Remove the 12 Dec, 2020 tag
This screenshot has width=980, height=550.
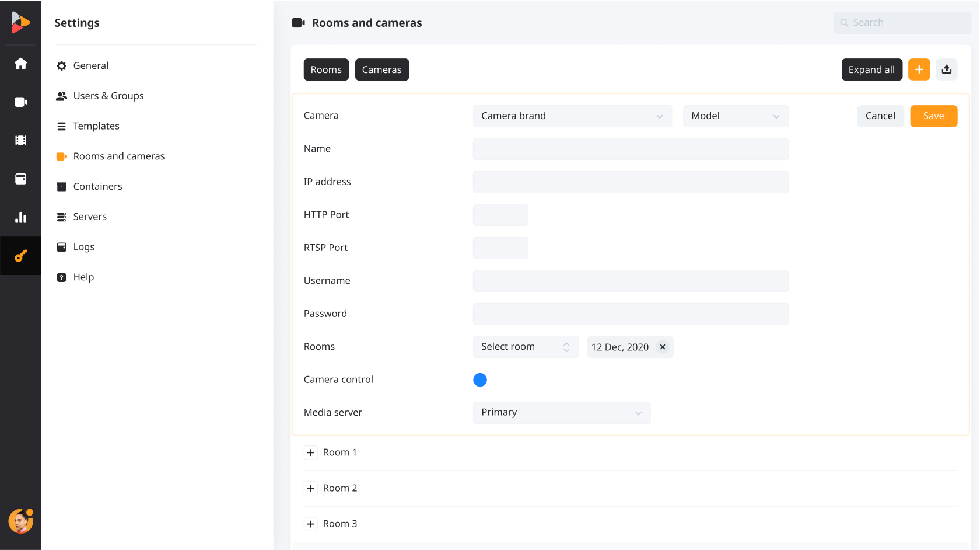(663, 347)
